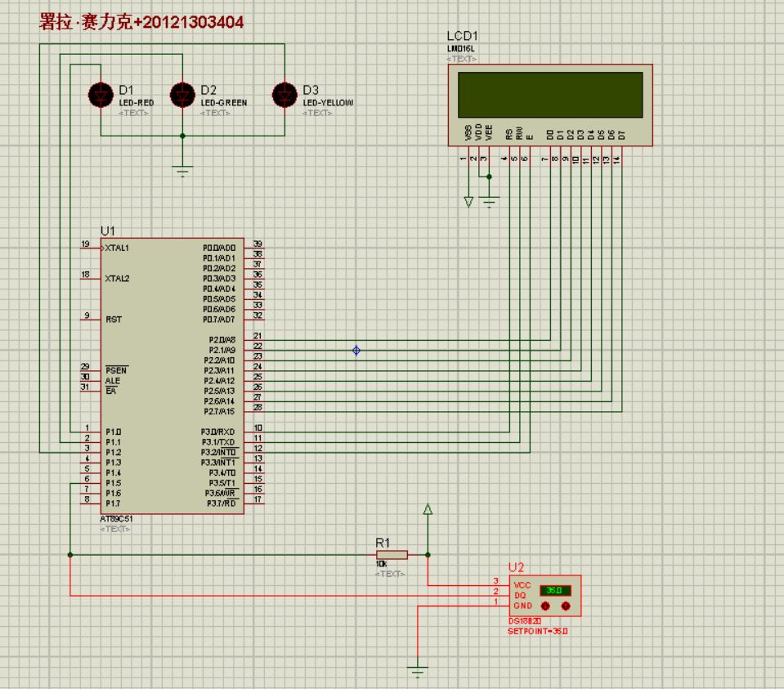Select the D2 green LED symbol
Screen dimensions: 784x689
coord(182,95)
